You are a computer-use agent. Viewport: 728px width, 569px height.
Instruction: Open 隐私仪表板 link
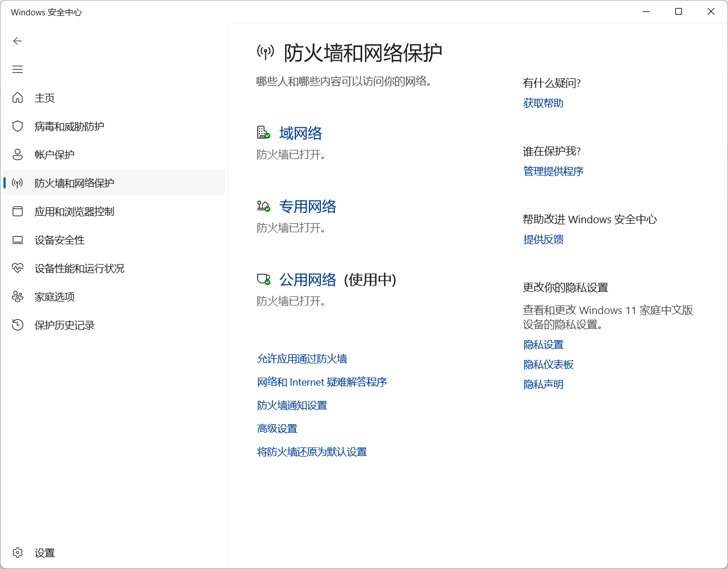548,365
